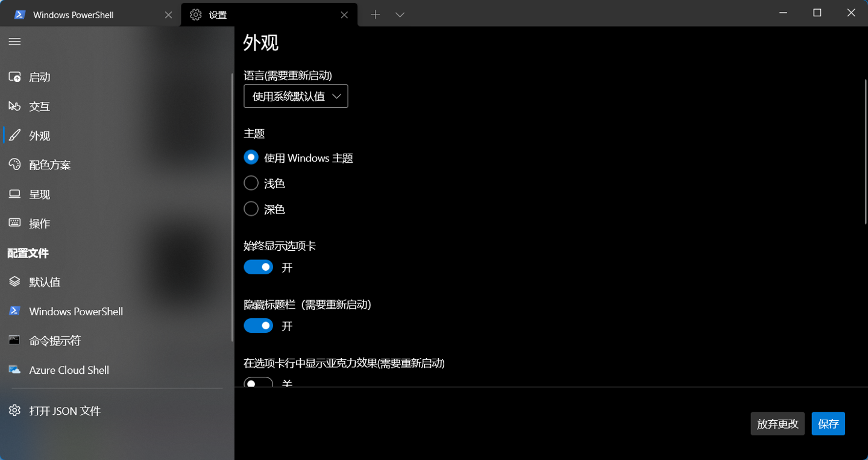Viewport: 868px width, 460px height.
Task: Toggle the acrylic 亚克力效果 switch
Action: point(259,383)
